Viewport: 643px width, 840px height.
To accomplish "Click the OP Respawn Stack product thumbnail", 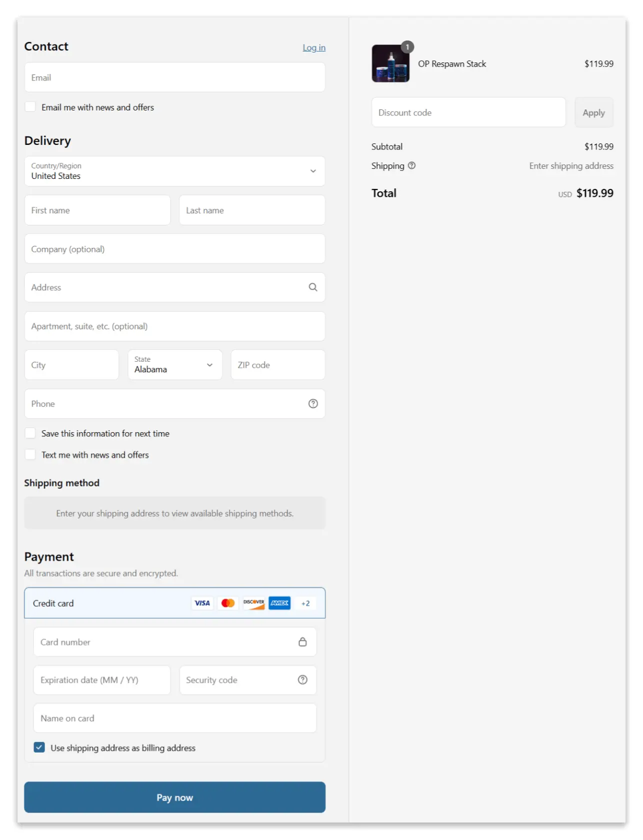I will click(390, 64).
